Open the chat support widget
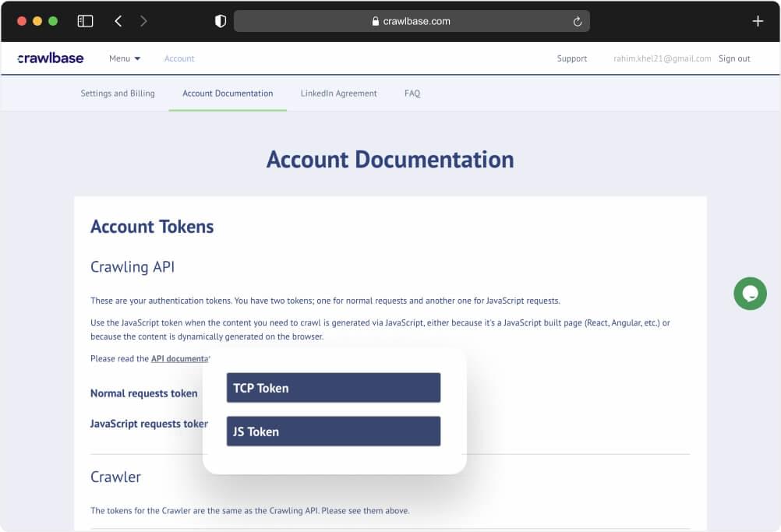This screenshot has width=781, height=532. coord(749,294)
